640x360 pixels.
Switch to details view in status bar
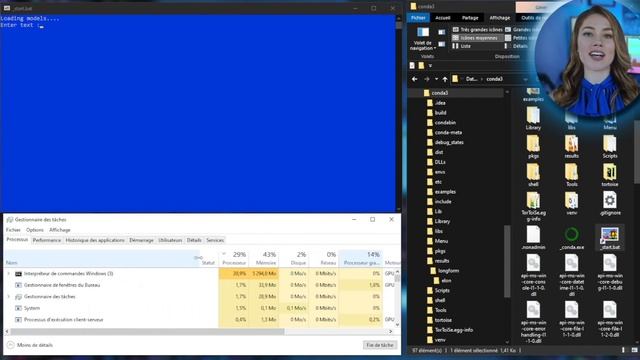(x=623, y=350)
